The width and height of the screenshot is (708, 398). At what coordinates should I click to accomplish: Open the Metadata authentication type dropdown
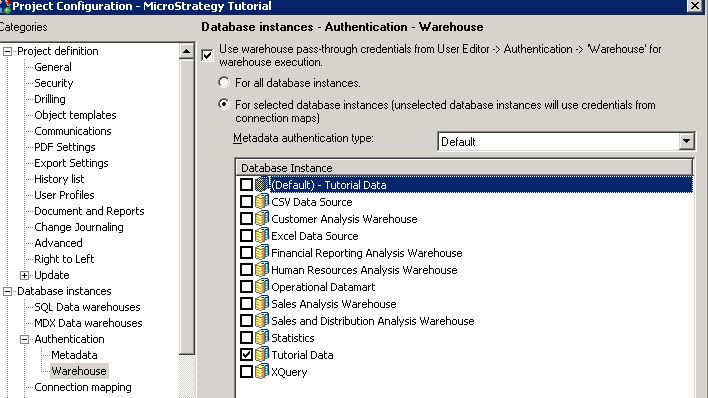[x=686, y=141]
